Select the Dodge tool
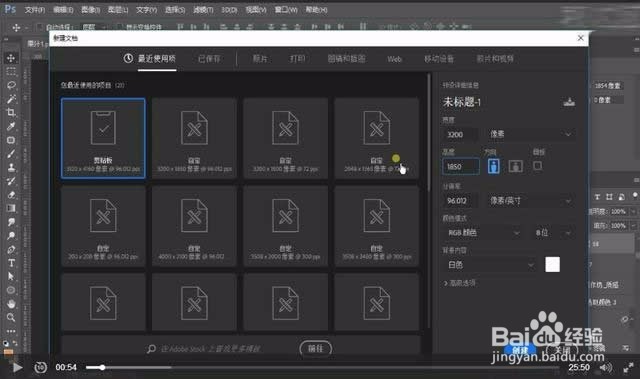This screenshot has height=379, width=640. click(11, 236)
